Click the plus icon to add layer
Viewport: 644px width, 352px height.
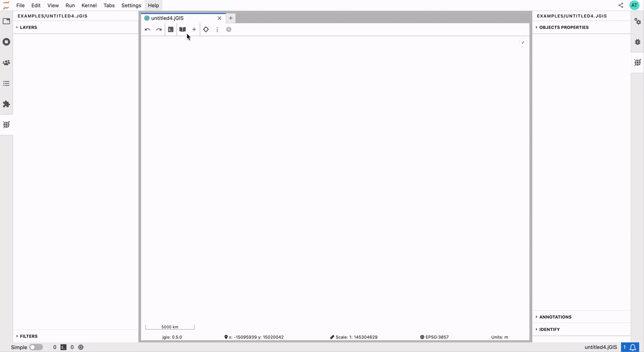click(x=194, y=30)
